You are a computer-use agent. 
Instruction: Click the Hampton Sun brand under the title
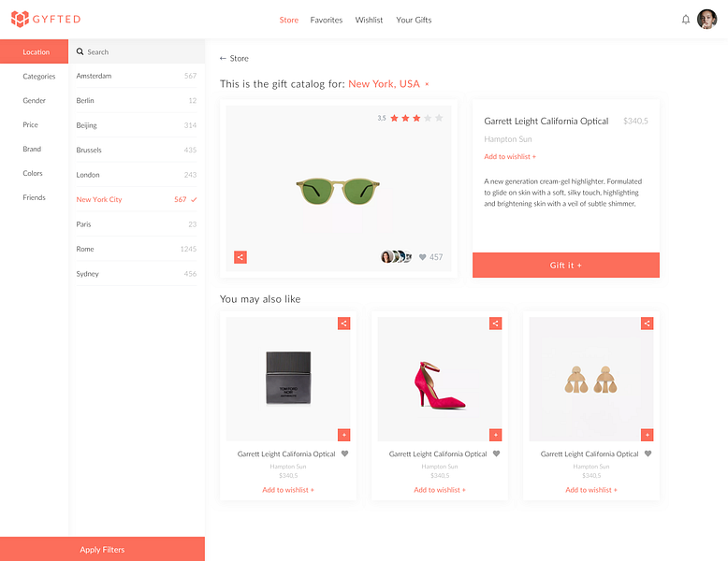coord(508,139)
